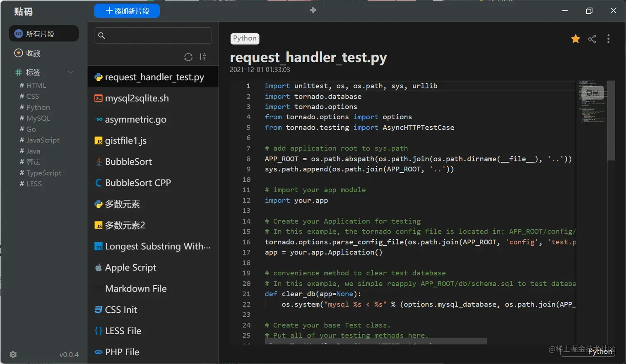Viewport: 626px width, 364px height.
Task: Open the All Snippets section
Action: (x=43, y=34)
